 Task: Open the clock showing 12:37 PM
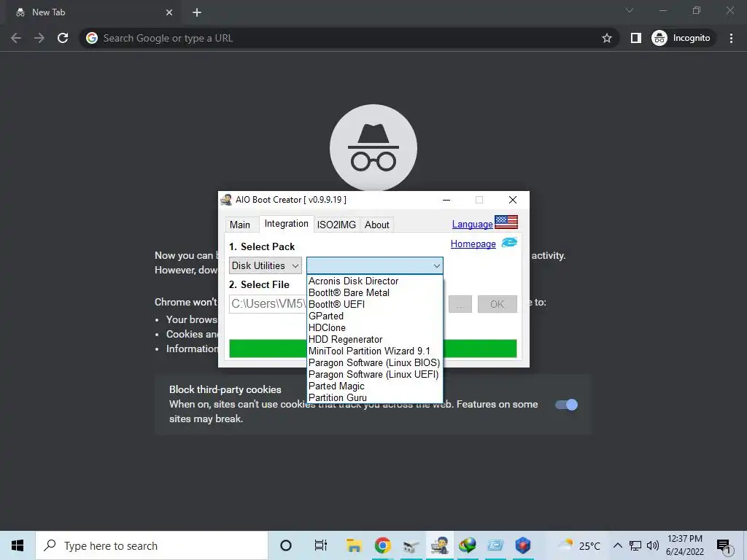tap(684, 545)
